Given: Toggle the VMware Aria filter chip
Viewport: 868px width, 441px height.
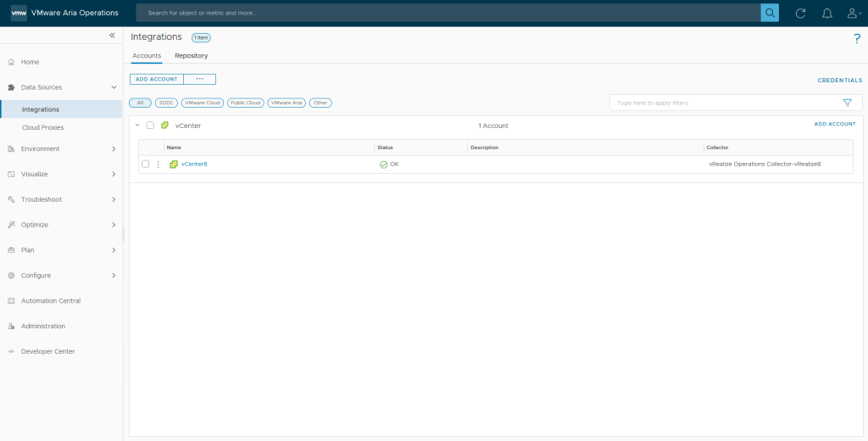Looking at the screenshot, I should pyautogui.click(x=287, y=103).
